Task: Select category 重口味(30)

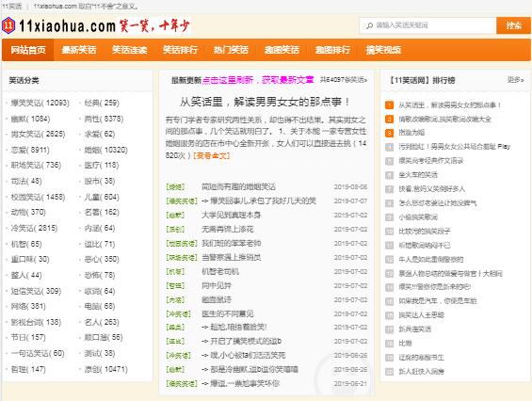Action: click(x=30, y=260)
